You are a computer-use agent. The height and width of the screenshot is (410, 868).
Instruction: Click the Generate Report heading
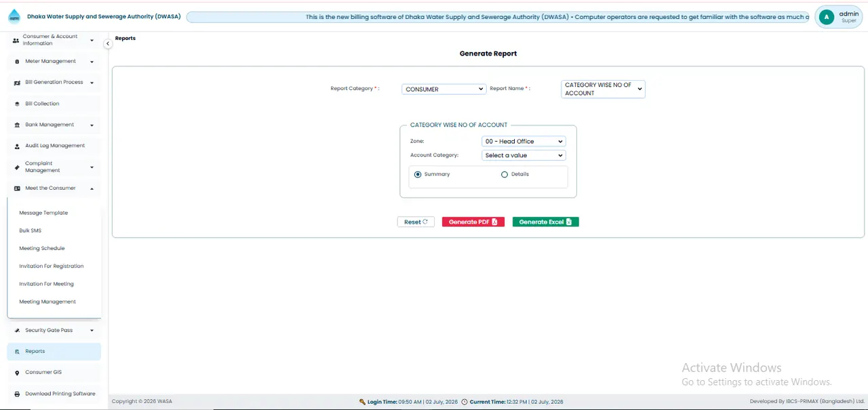pyautogui.click(x=488, y=54)
